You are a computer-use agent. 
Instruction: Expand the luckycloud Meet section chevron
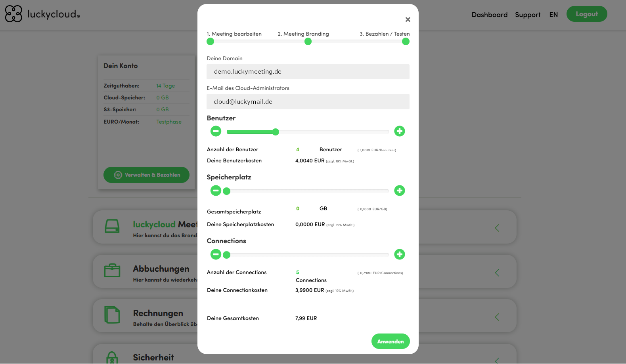[497, 228]
